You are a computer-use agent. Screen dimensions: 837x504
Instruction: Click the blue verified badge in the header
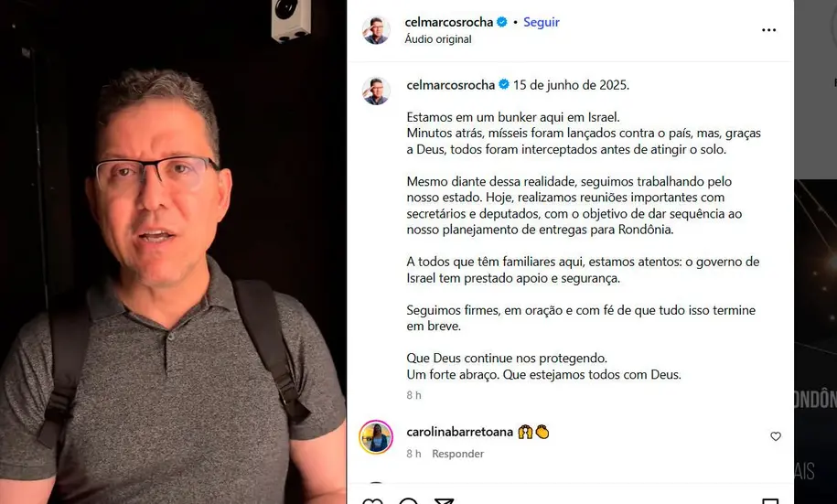coord(502,22)
